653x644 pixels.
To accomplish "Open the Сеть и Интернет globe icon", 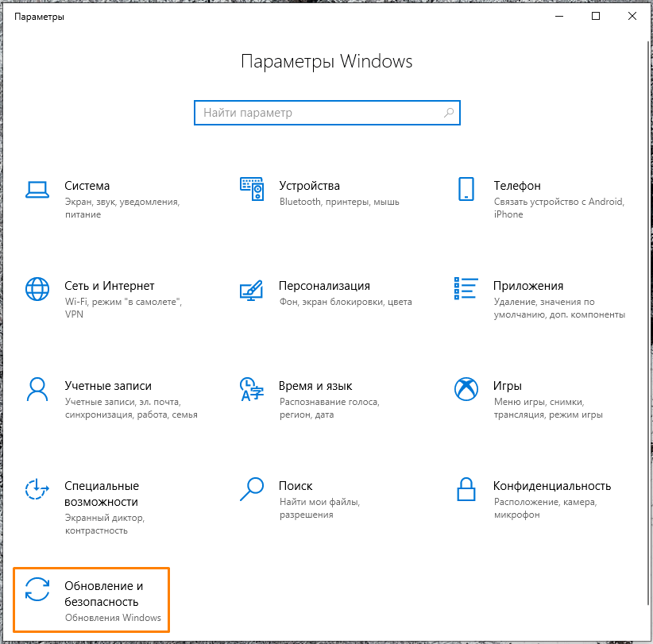I will click(x=37, y=289).
